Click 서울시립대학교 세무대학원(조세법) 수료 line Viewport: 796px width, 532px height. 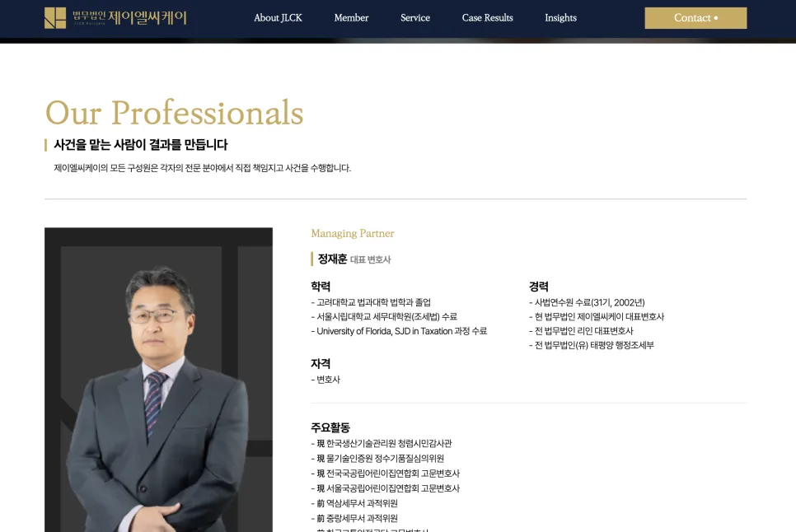click(x=384, y=316)
